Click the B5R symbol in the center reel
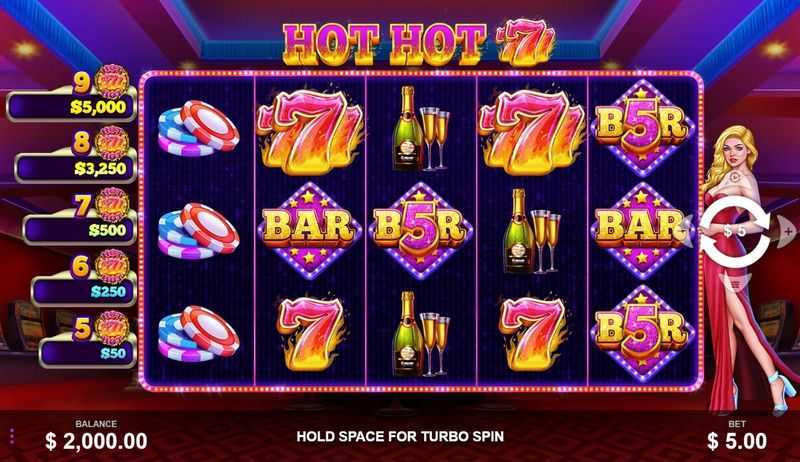Viewport: 800px width, 462px height. 421,230
